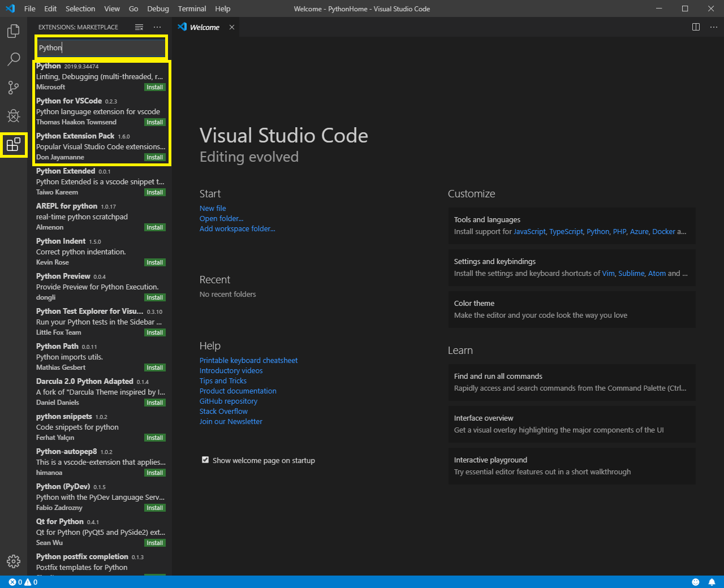Open the Debug view in activity bar
The width and height of the screenshot is (724, 588).
click(x=14, y=116)
